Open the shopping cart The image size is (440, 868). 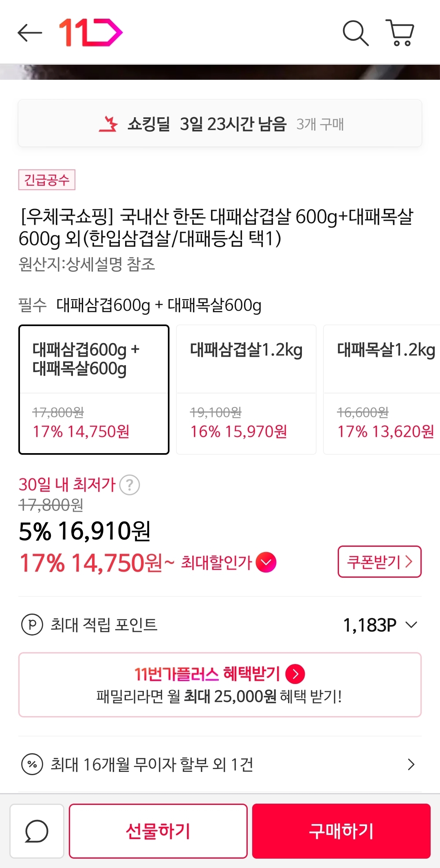point(400,33)
